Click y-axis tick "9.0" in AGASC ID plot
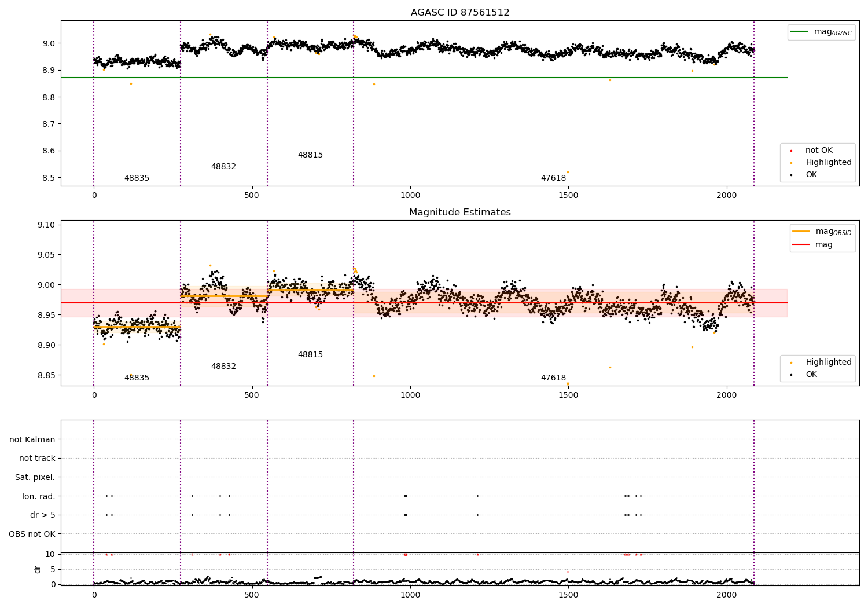The width and height of the screenshot is (868, 608). (x=49, y=44)
